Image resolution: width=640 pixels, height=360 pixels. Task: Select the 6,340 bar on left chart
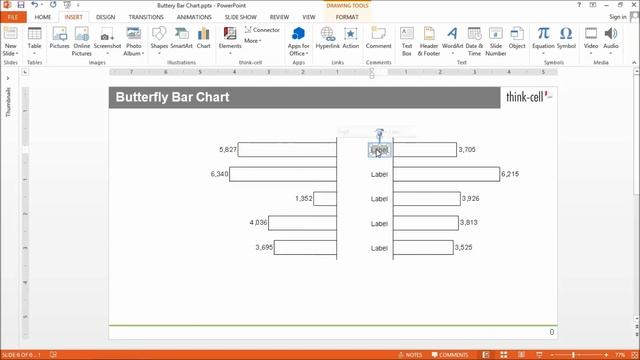coord(283,174)
